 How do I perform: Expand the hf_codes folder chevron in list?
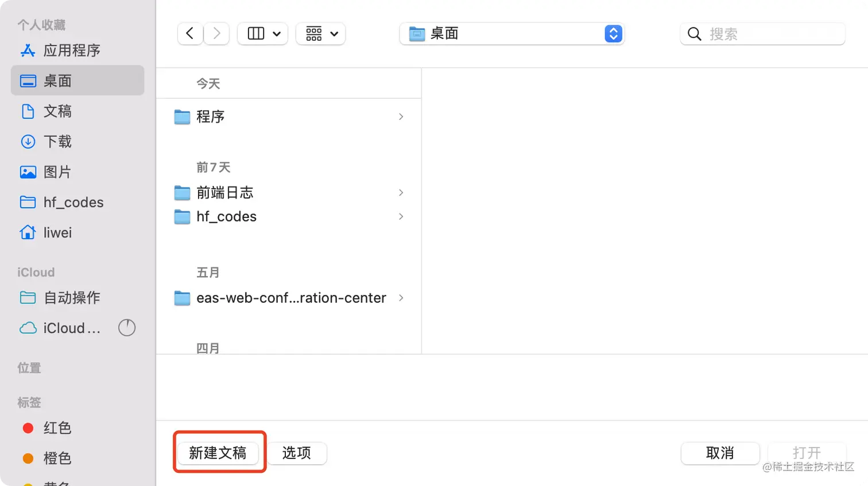pos(401,216)
